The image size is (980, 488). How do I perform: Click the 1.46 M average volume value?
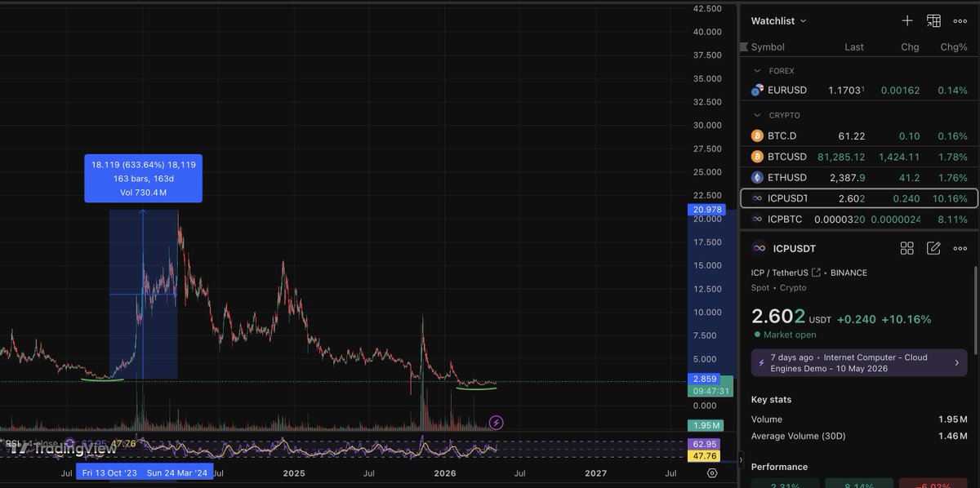951,437
